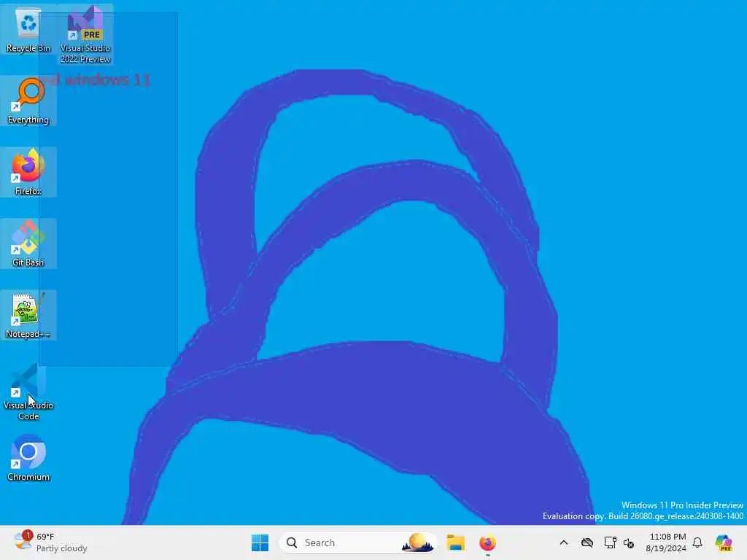
Task: Select the Notepad++ desktop shortcut
Action: coord(28,315)
